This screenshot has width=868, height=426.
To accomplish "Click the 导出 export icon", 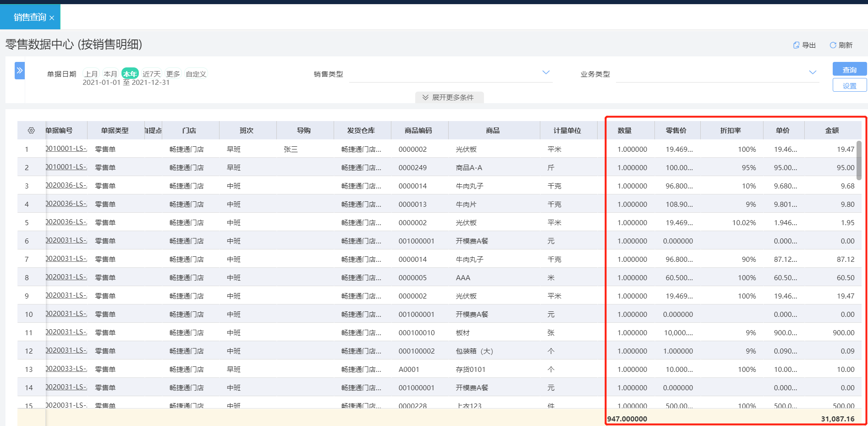I will pos(797,45).
